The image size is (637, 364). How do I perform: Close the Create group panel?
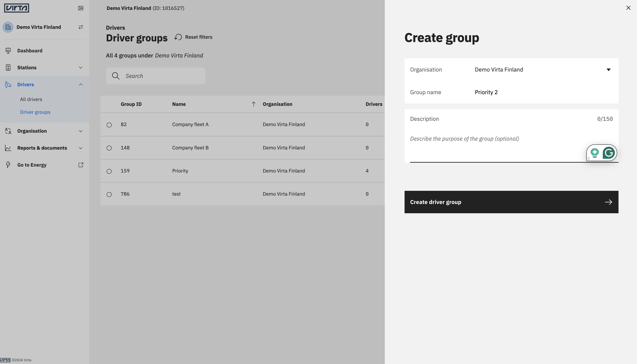pos(628,8)
